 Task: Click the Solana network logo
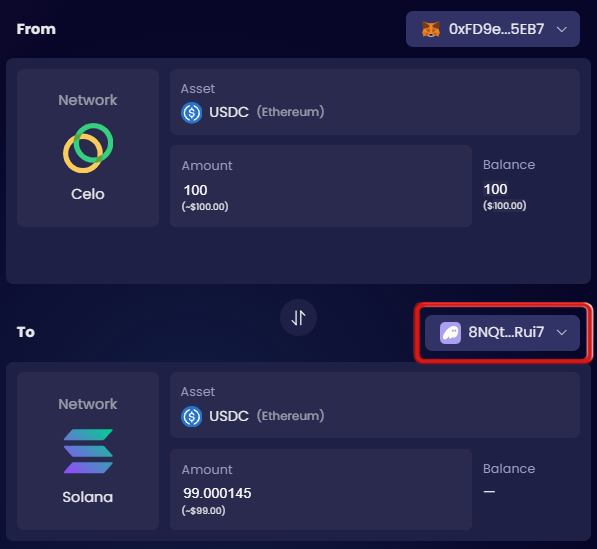pos(88,451)
